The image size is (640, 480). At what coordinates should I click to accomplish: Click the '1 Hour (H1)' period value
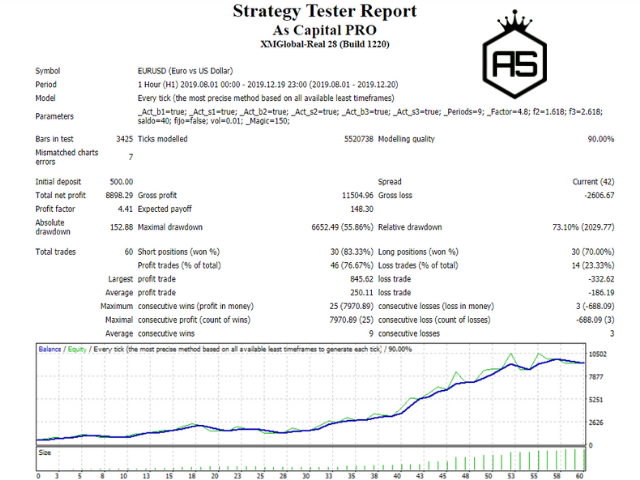[x=268, y=84]
